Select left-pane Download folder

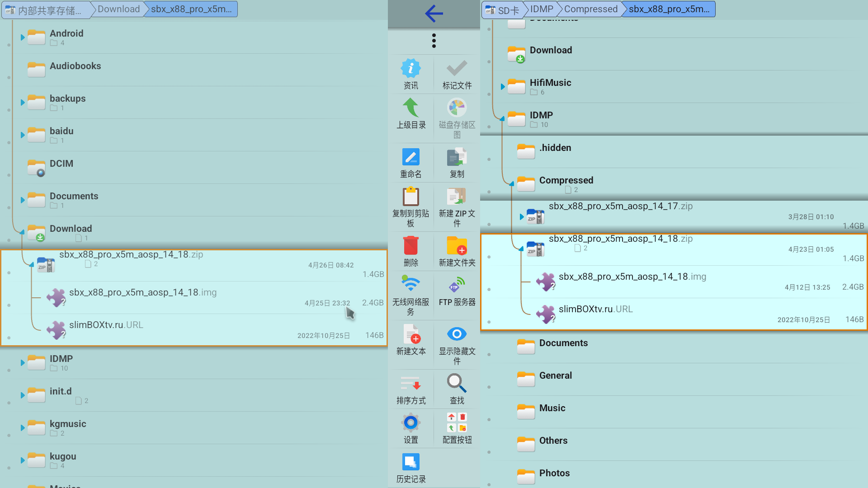click(x=194, y=233)
